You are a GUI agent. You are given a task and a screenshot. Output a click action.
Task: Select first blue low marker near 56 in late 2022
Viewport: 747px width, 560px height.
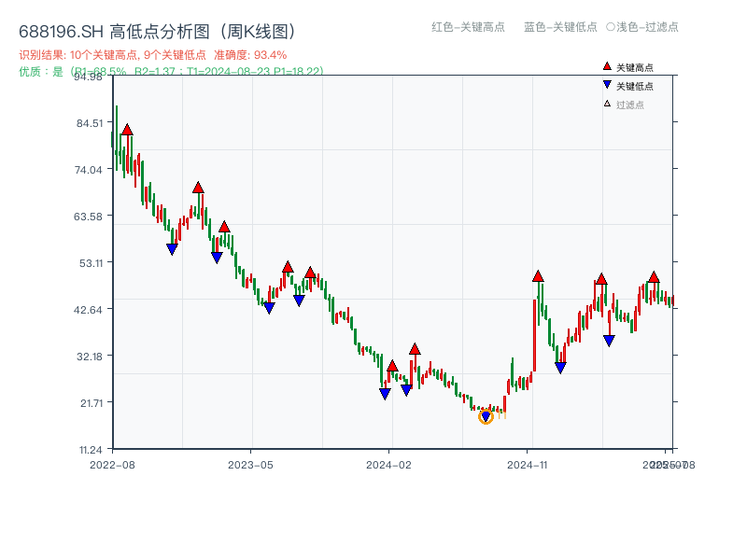click(172, 249)
